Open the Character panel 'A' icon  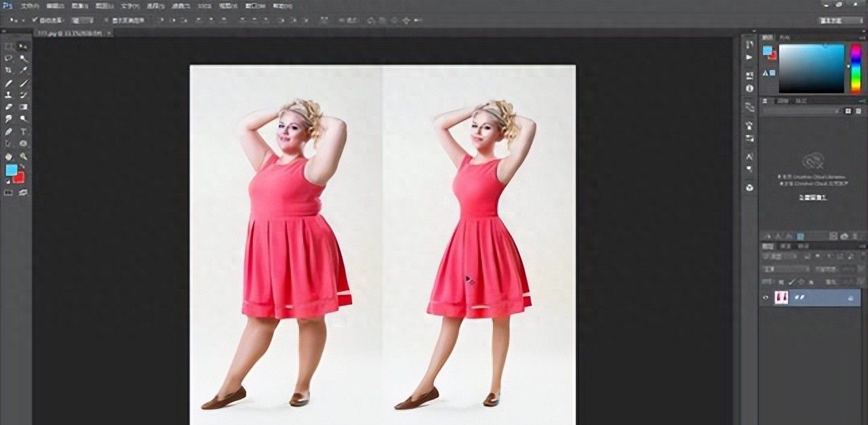click(x=750, y=157)
